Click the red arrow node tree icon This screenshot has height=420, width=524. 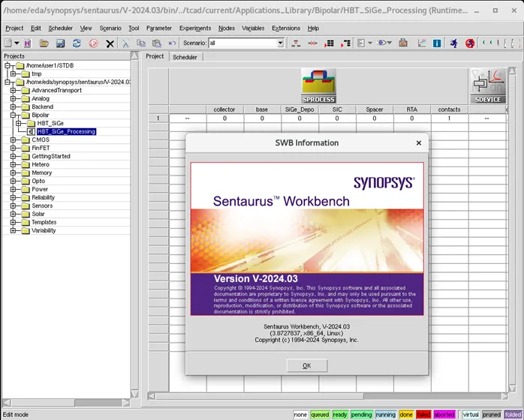345,43
